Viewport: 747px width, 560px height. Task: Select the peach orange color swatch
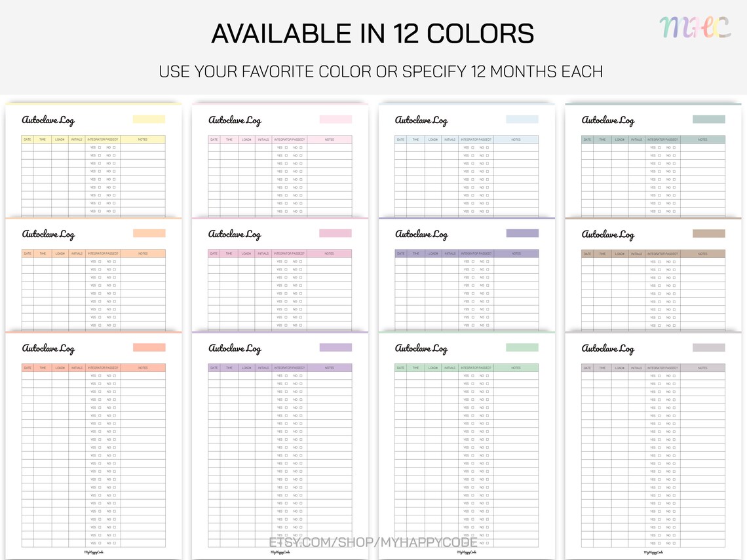149,233
